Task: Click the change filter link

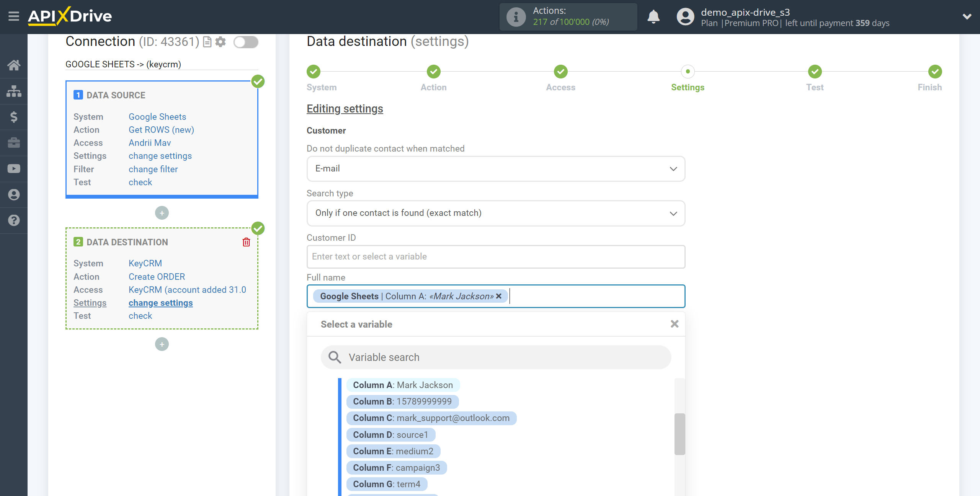Action: [153, 169]
